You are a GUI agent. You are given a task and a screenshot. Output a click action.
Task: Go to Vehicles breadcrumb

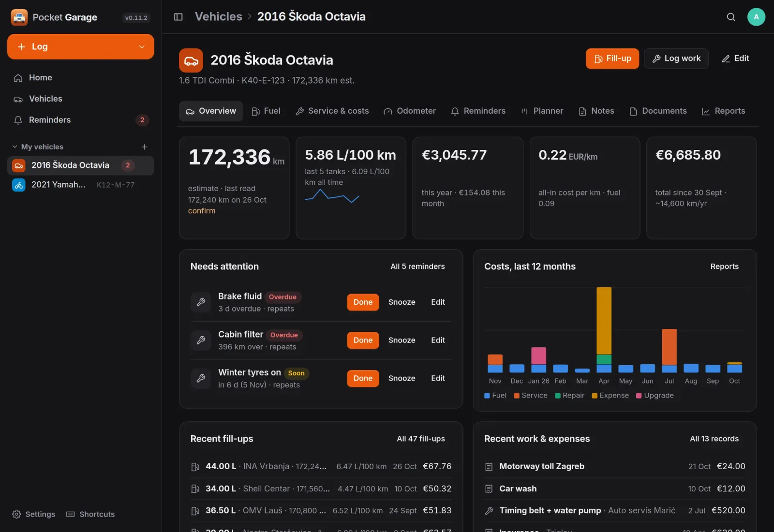pyautogui.click(x=218, y=16)
